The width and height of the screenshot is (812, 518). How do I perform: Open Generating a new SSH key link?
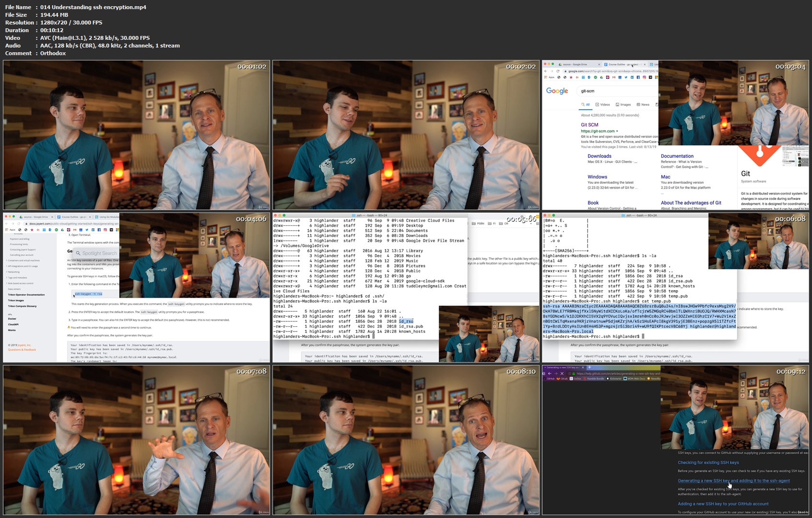[x=733, y=481]
